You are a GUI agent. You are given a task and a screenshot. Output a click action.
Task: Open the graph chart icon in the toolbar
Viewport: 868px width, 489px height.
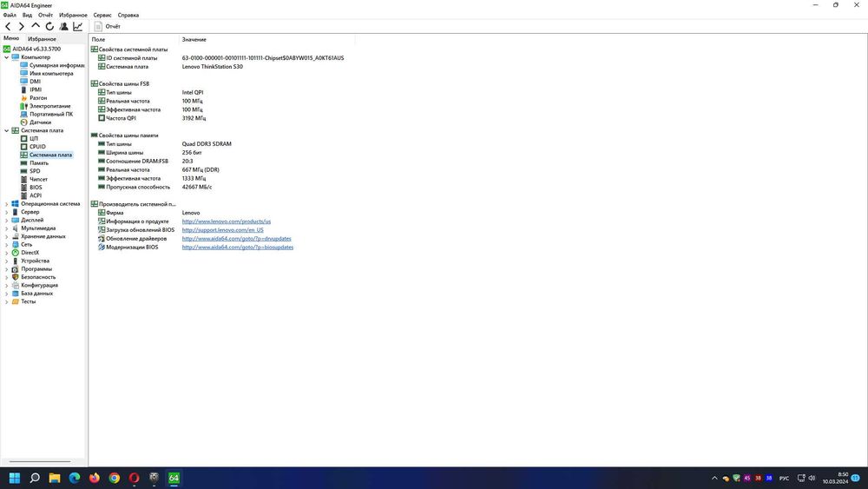(78, 26)
